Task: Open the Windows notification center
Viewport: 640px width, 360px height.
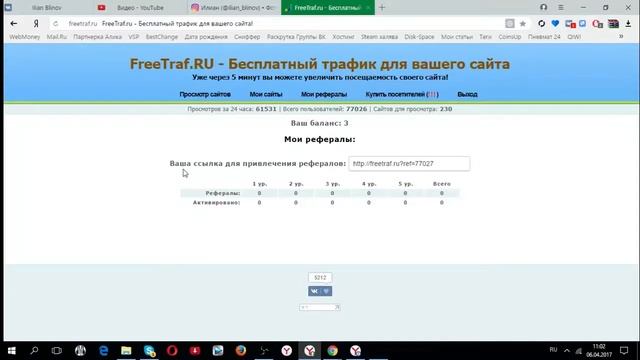Action: coord(624,351)
